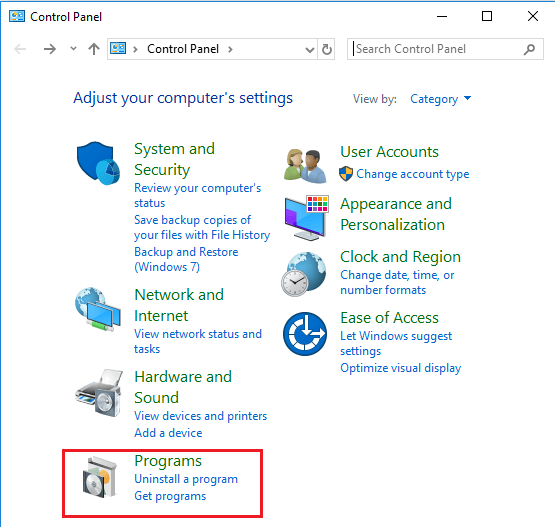Open the View by Category dropdown

[441, 99]
